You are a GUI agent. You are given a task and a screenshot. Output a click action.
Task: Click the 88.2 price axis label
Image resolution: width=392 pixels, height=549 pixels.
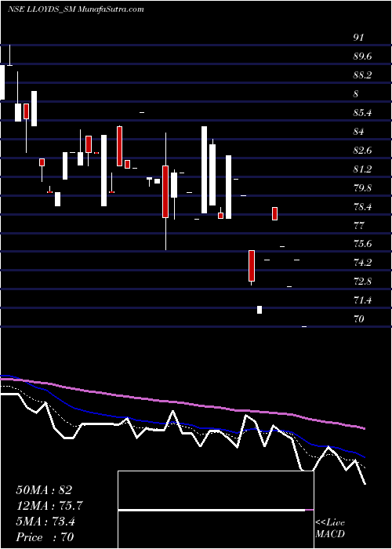coord(364,75)
